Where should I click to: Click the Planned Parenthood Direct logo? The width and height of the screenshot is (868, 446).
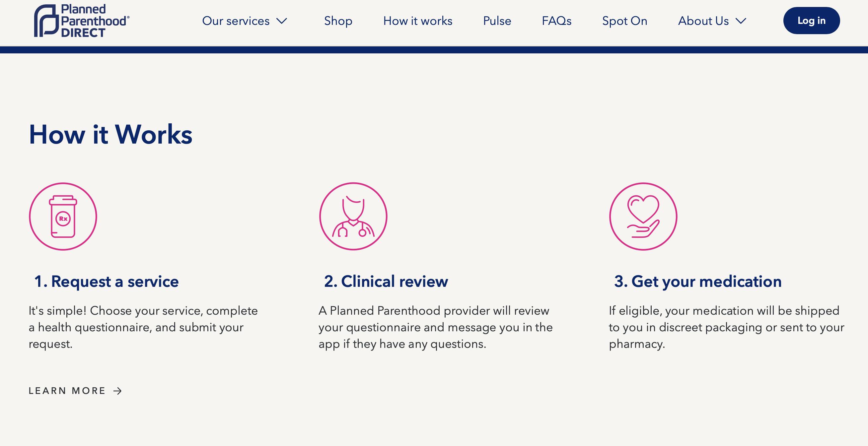pos(82,21)
